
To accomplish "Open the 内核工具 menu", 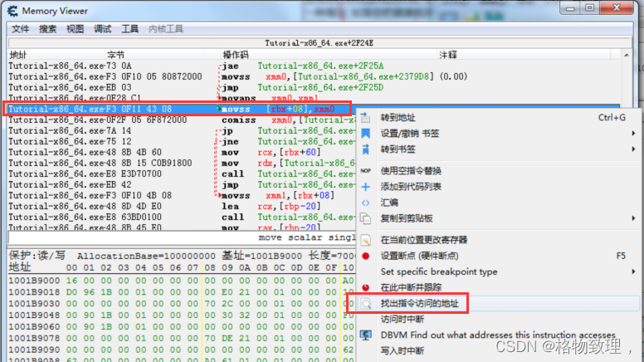I will [166, 29].
